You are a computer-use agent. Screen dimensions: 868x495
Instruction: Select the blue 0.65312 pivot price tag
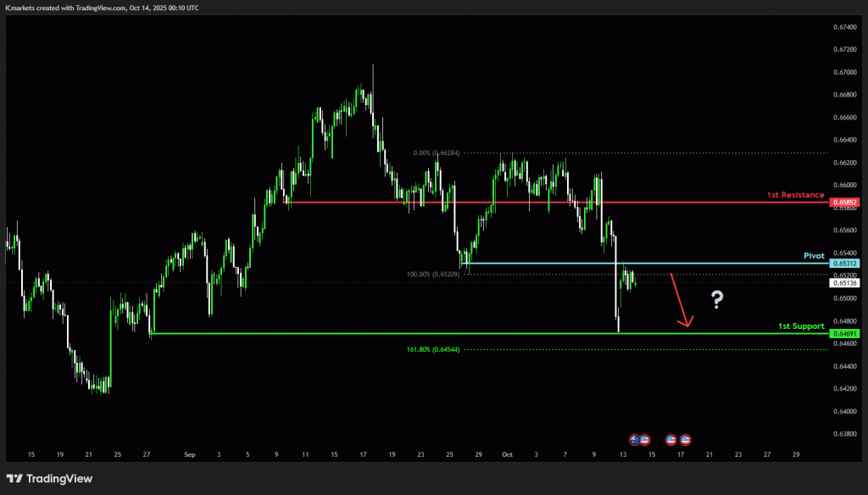pyautogui.click(x=845, y=264)
